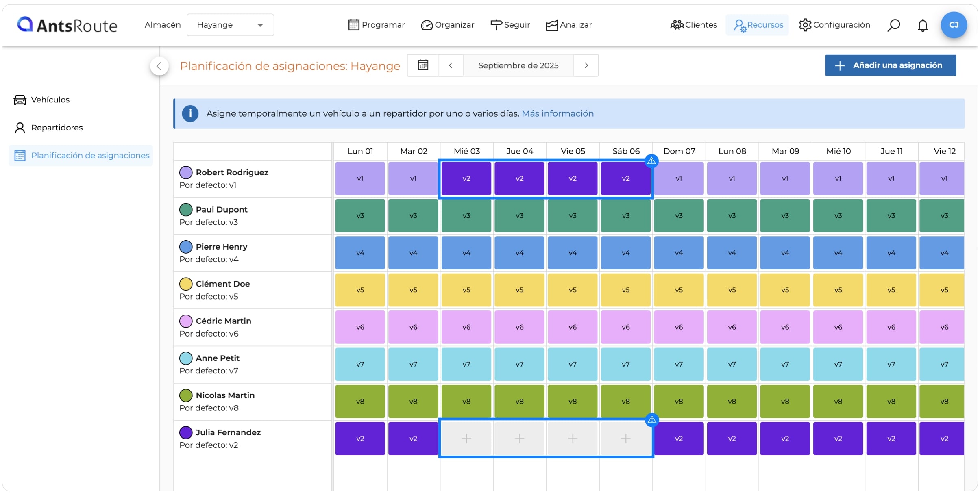Screen dimensions: 980x495
Task: Click Julia Fernandez purple color circle
Action: 186,432
